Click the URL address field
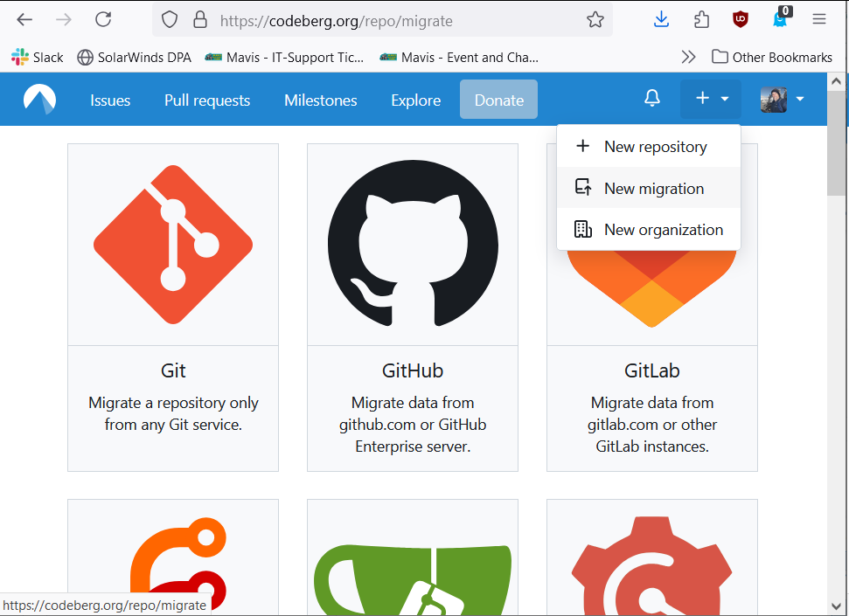 (382, 21)
